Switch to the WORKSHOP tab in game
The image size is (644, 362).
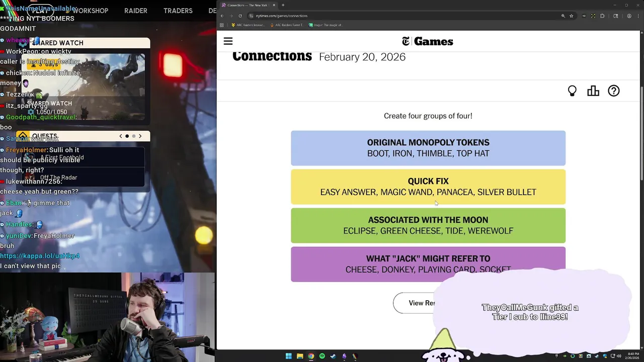pos(90,11)
